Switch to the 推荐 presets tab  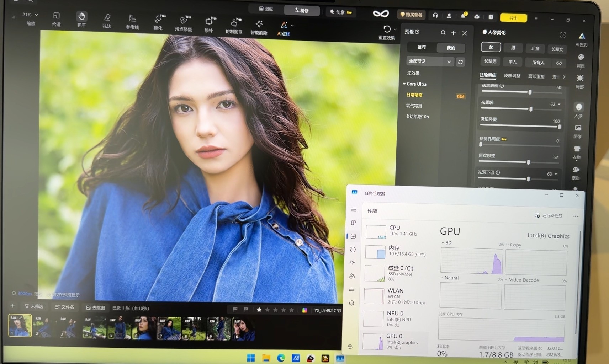click(422, 47)
